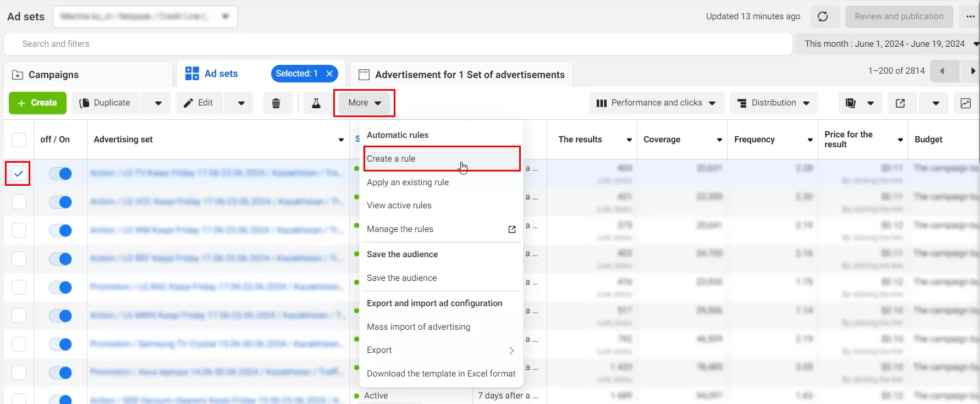
Task: Open the campaign selector dropdown at top
Action: (x=145, y=16)
